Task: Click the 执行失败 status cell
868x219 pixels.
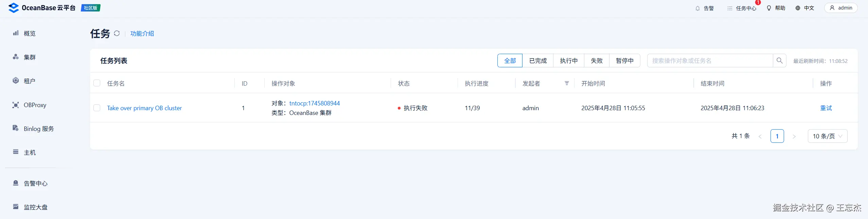Action: (x=412, y=108)
